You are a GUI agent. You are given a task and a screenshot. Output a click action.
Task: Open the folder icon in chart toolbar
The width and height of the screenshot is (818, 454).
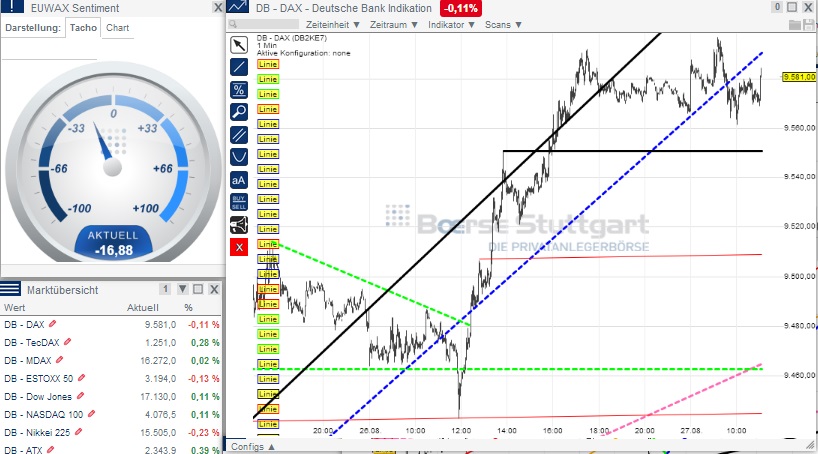(795, 25)
